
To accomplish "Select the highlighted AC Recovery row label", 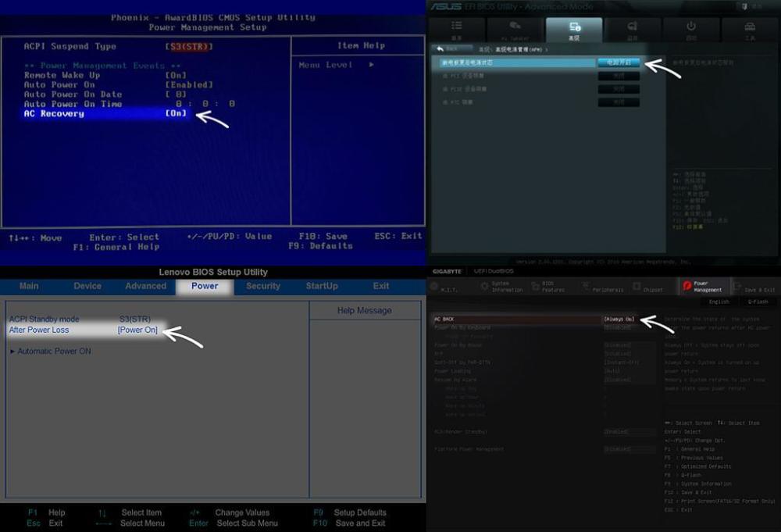I will point(55,113).
